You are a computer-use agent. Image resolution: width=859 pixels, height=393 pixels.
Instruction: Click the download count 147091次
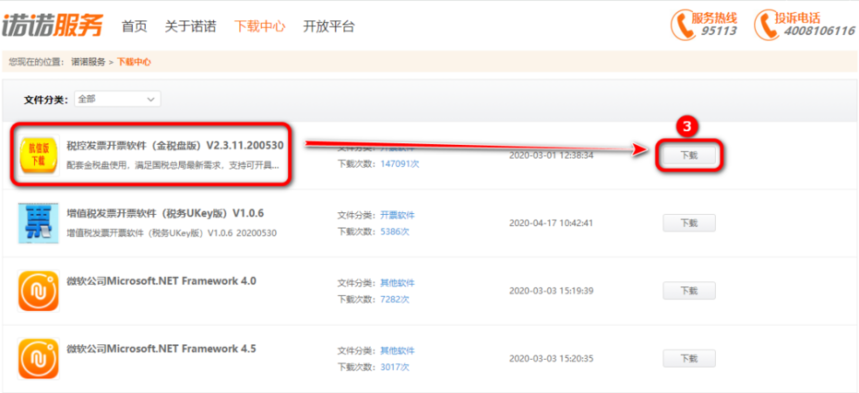pos(400,163)
